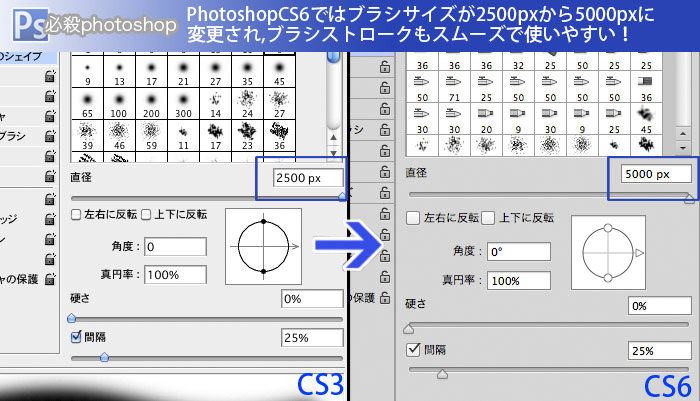This screenshot has width=700, height=401.
Task: Toggle lock beside 保護 row in CS6 list
Action: (x=385, y=298)
